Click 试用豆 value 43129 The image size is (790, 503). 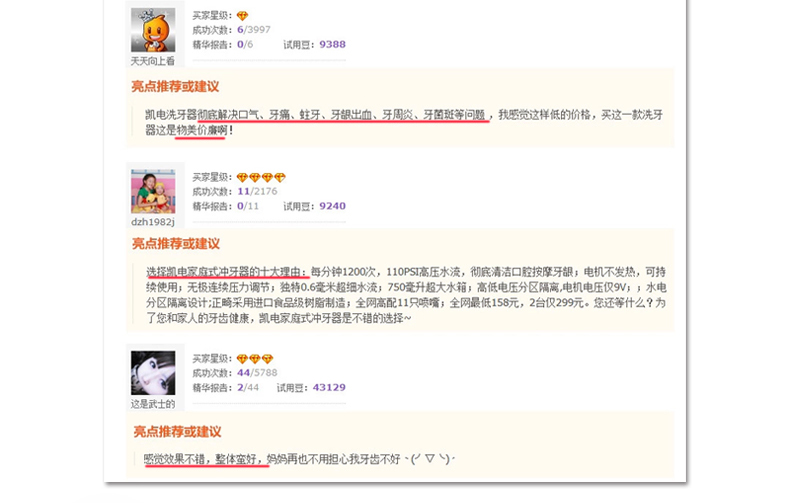(329, 387)
